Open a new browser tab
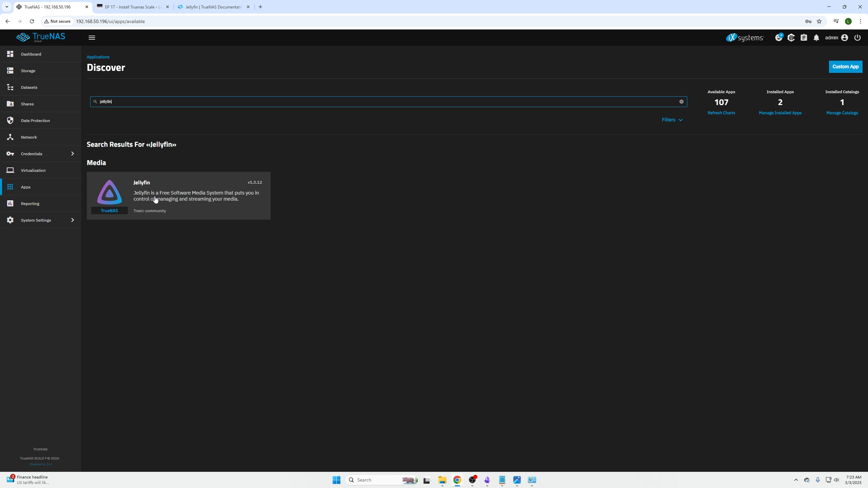This screenshot has width=868, height=488. [x=260, y=7]
